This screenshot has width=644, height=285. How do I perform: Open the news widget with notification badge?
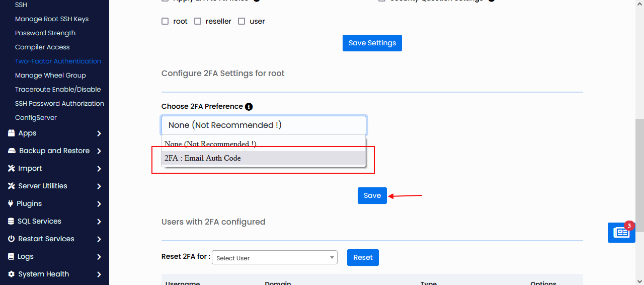(x=621, y=233)
